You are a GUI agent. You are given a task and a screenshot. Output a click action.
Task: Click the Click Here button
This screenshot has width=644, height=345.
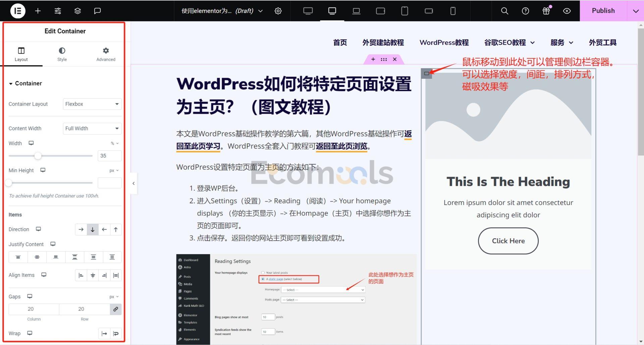coord(508,241)
